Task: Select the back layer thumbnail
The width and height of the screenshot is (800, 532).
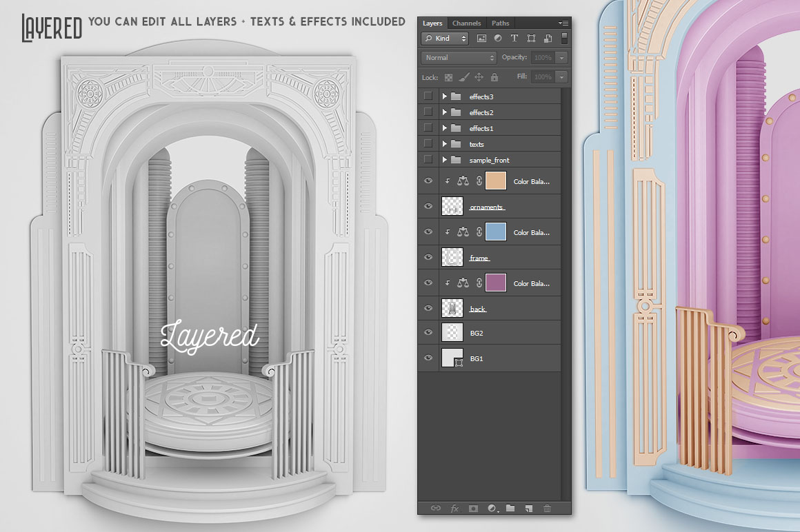Action: 452,308
